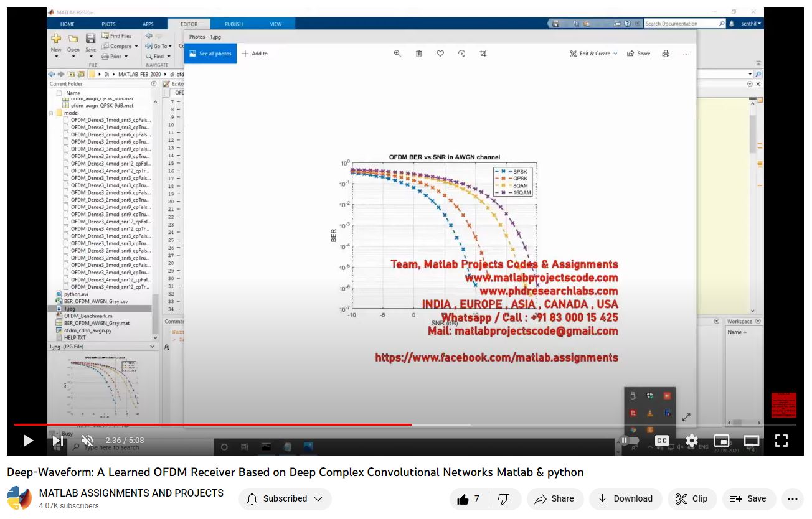Click the Photos print icon
Image resolution: width=812 pixels, height=519 pixels.
coord(666,54)
